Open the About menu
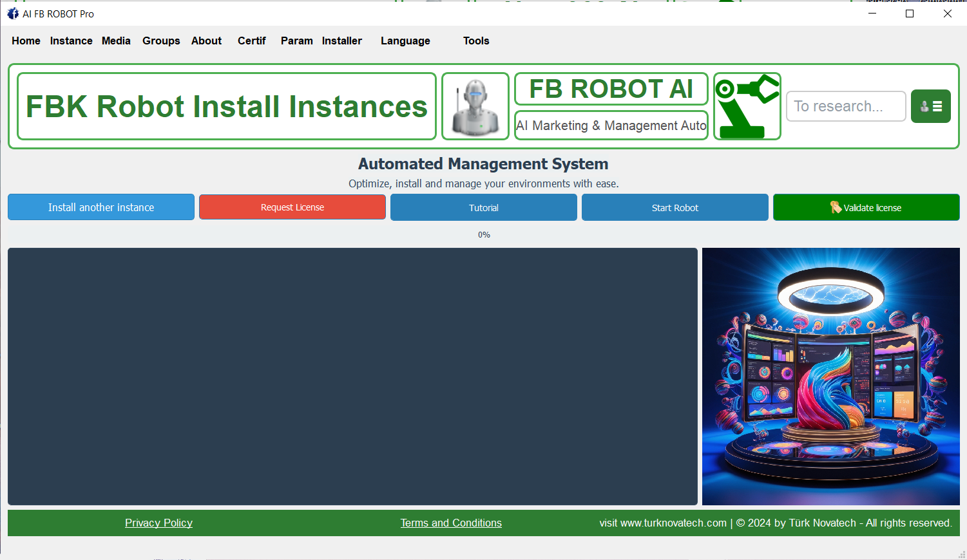Screen dimensions: 967x560 206,41
